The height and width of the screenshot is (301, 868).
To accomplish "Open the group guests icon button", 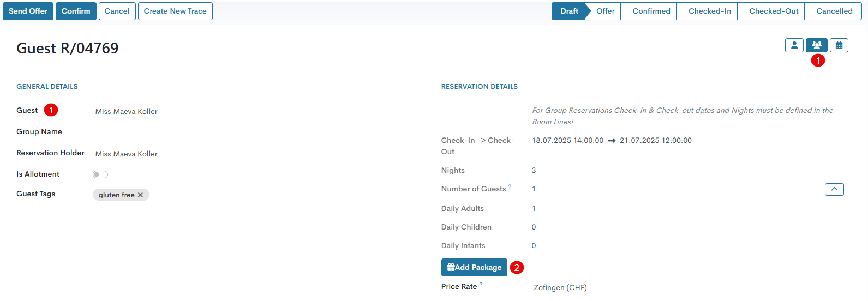I will [x=816, y=46].
